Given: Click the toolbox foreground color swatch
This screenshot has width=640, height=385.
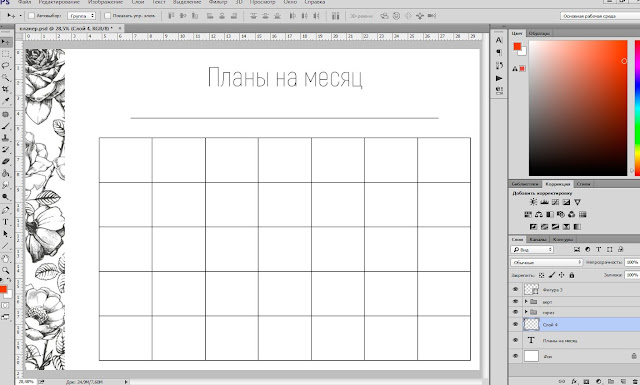Looking at the screenshot, I should pos(3,289).
